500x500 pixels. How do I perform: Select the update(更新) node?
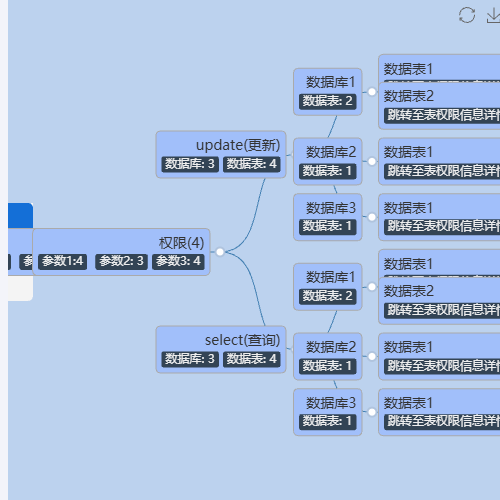pyautogui.click(x=221, y=154)
